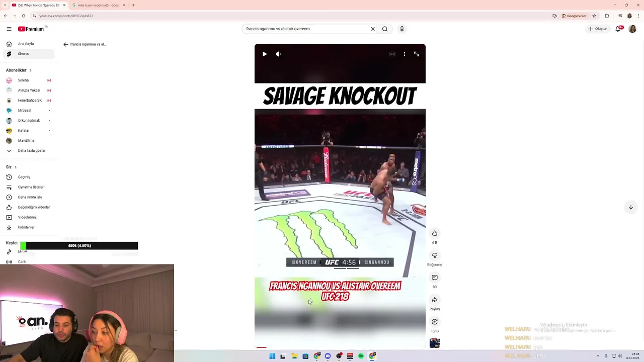Dislike the Short (Beğenme)

(435, 255)
